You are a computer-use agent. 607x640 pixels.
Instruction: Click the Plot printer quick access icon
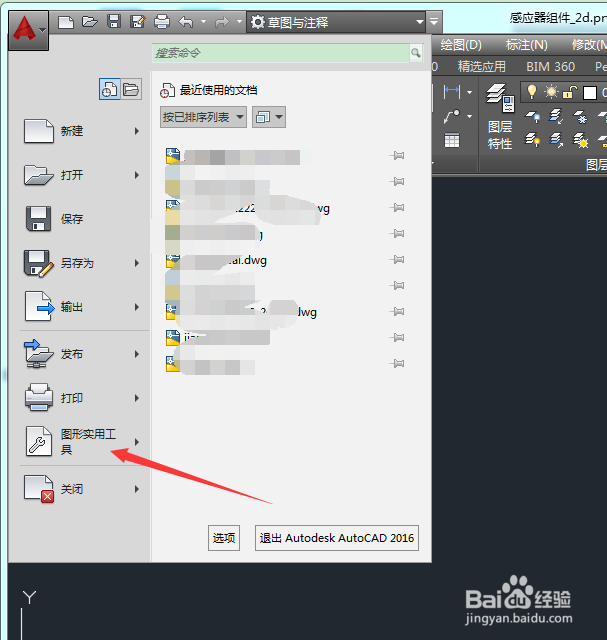click(162, 22)
